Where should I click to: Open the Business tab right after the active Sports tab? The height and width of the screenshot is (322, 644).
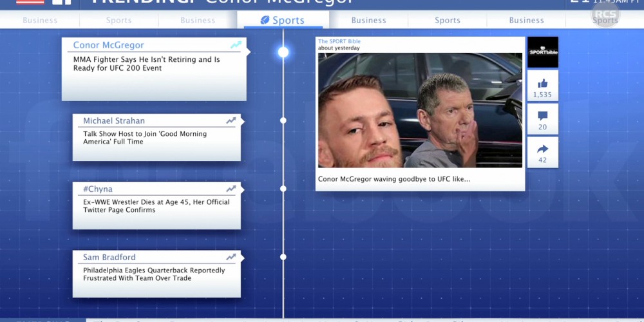(x=368, y=20)
